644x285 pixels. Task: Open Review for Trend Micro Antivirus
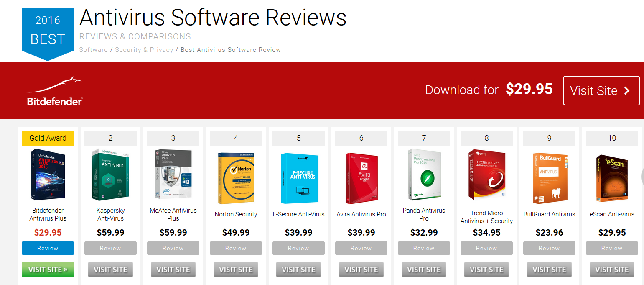[486, 248]
